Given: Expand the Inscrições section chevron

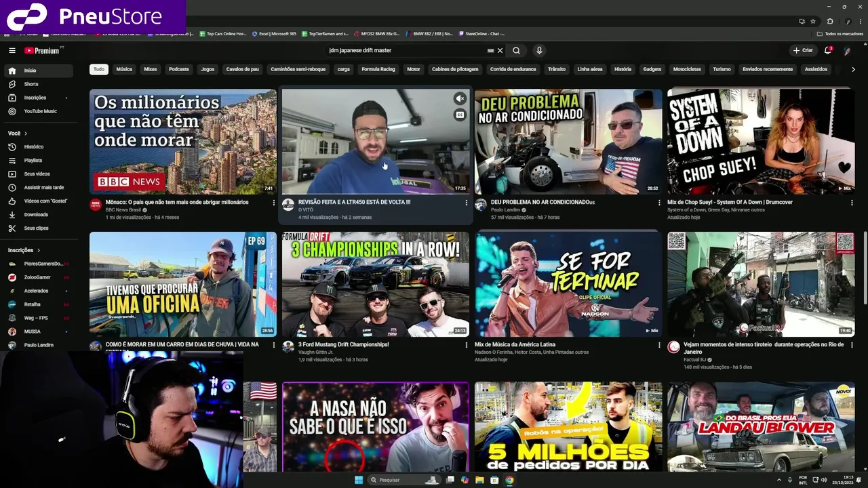Looking at the screenshot, I should [x=39, y=250].
